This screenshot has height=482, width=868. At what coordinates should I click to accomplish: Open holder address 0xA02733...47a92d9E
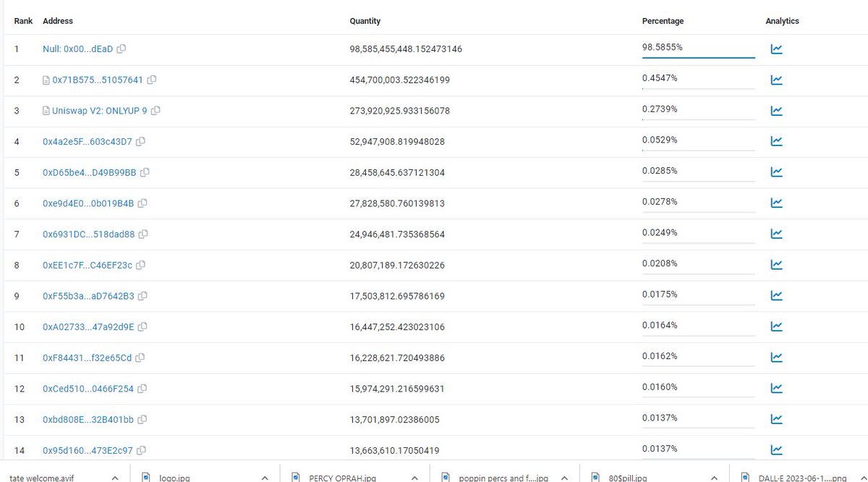pyautogui.click(x=88, y=326)
